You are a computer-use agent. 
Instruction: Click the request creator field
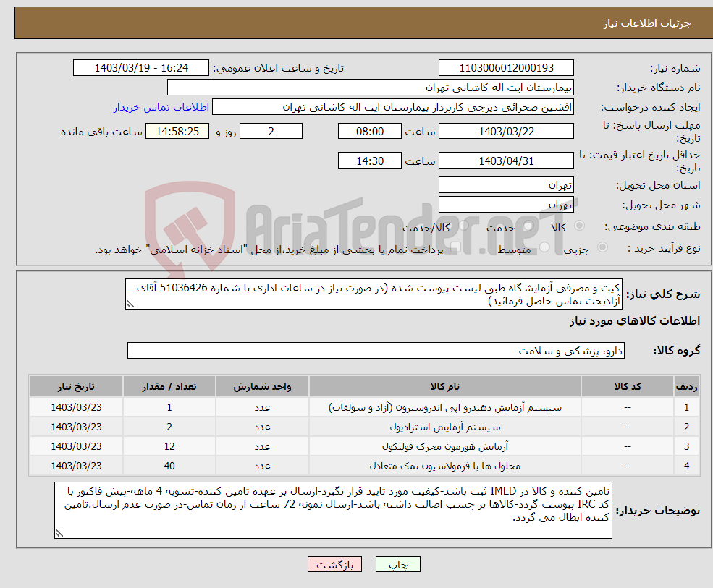(393, 107)
